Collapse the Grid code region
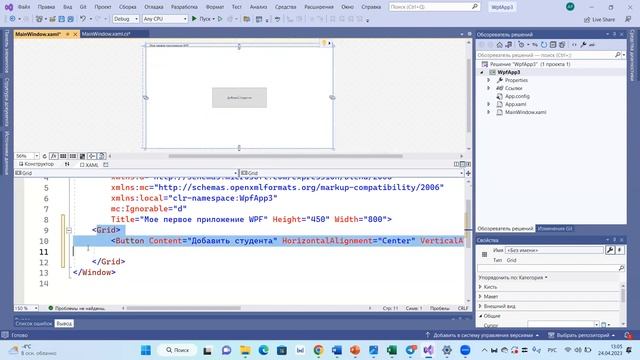 (69, 230)
